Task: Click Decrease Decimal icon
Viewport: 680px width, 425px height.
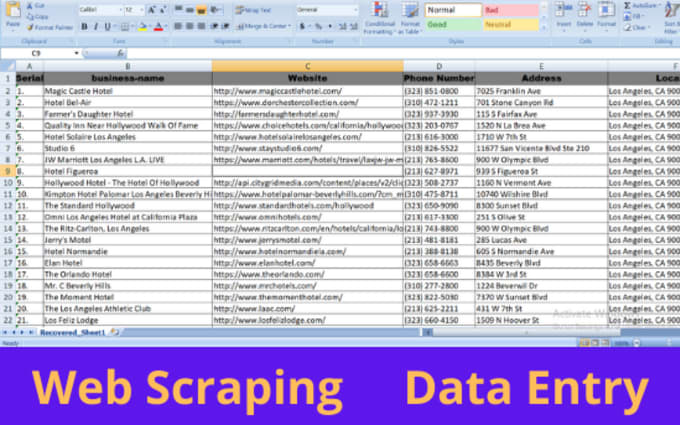Action: pos(353,26)
